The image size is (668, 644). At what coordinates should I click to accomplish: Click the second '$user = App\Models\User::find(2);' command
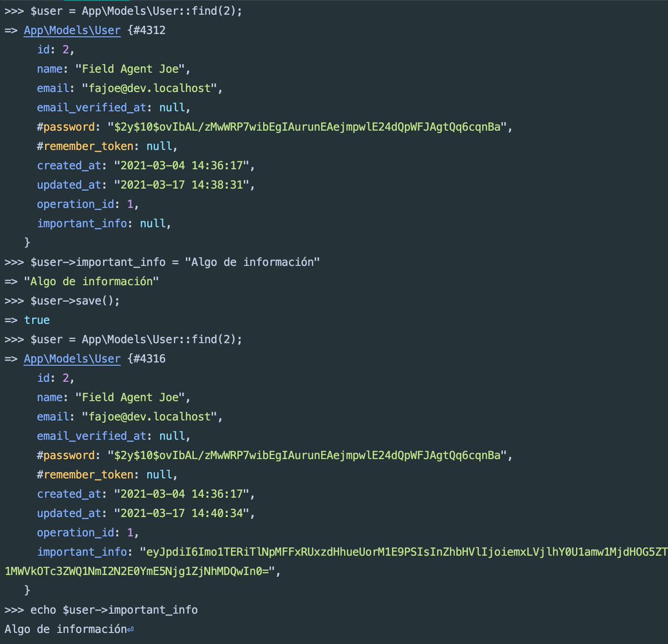136,340
